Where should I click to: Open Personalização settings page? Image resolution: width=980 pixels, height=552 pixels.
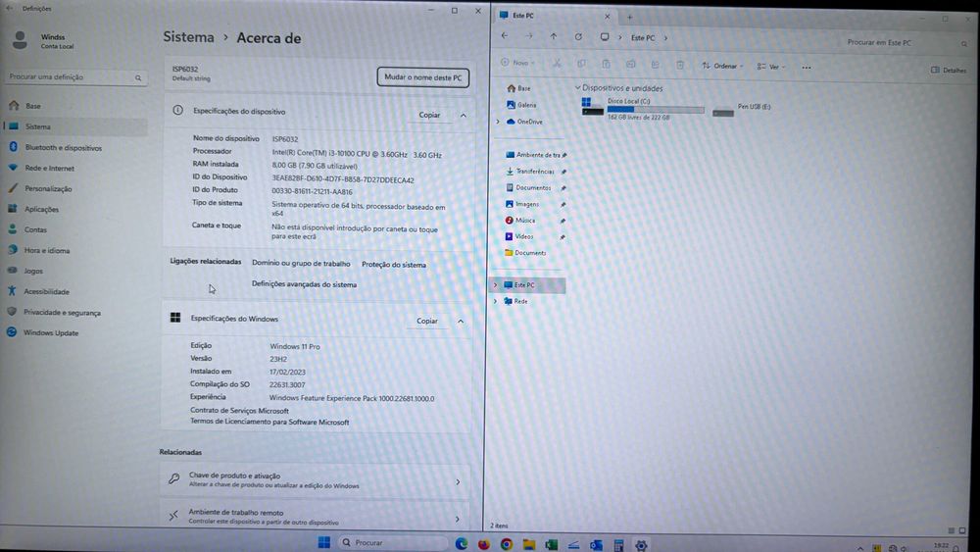click(47, 189)
